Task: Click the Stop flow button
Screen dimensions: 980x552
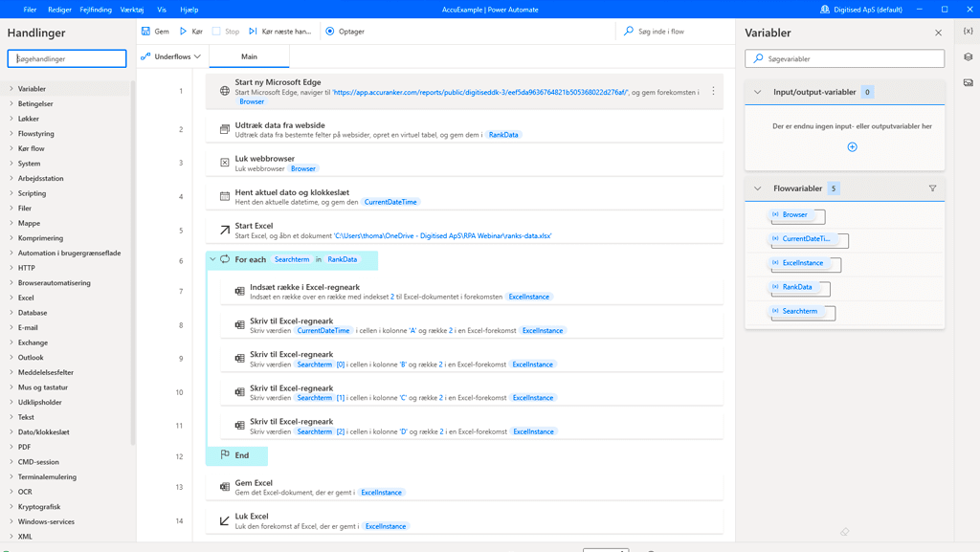Action: tap(226, 32)
